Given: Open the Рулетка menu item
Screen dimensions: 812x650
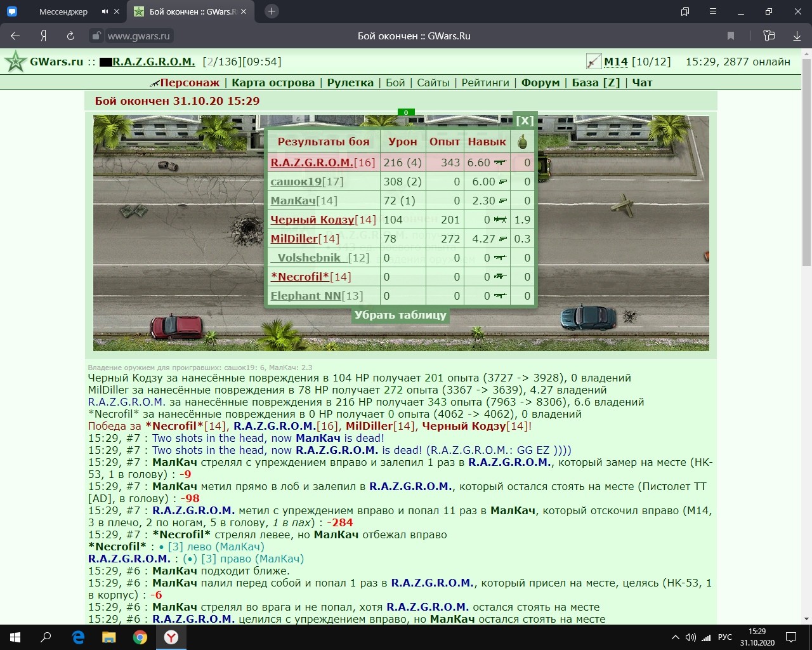Looking at the screenshot, I should coord(350,83).
